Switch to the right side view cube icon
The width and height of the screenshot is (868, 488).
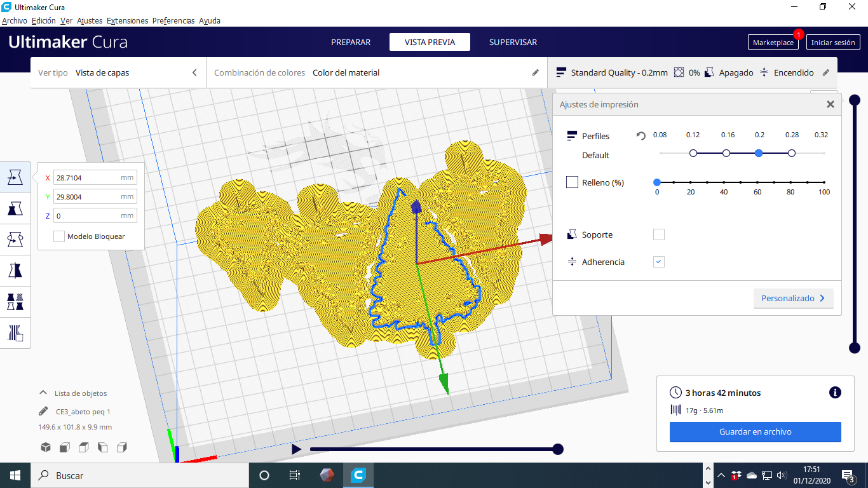[122, 447]
